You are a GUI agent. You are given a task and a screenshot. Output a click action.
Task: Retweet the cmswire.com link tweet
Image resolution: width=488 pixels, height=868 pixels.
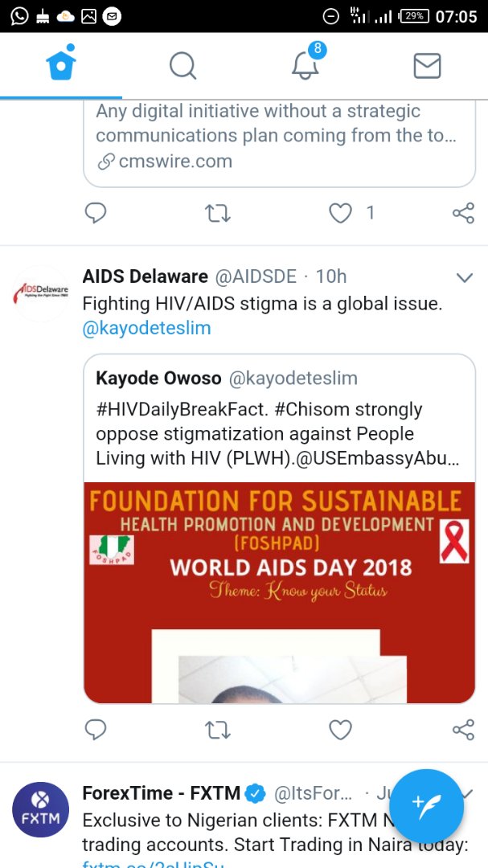[217, 213]
